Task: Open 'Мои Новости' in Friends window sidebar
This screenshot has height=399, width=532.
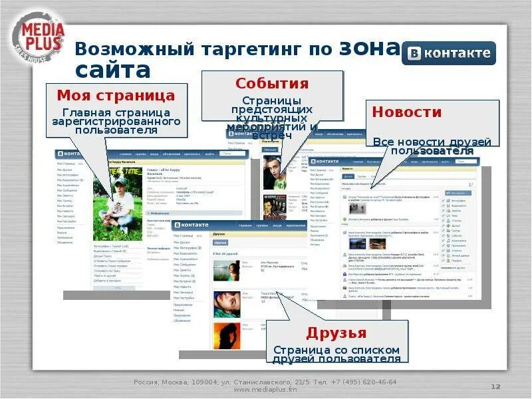Action: [x=182, y=287]
